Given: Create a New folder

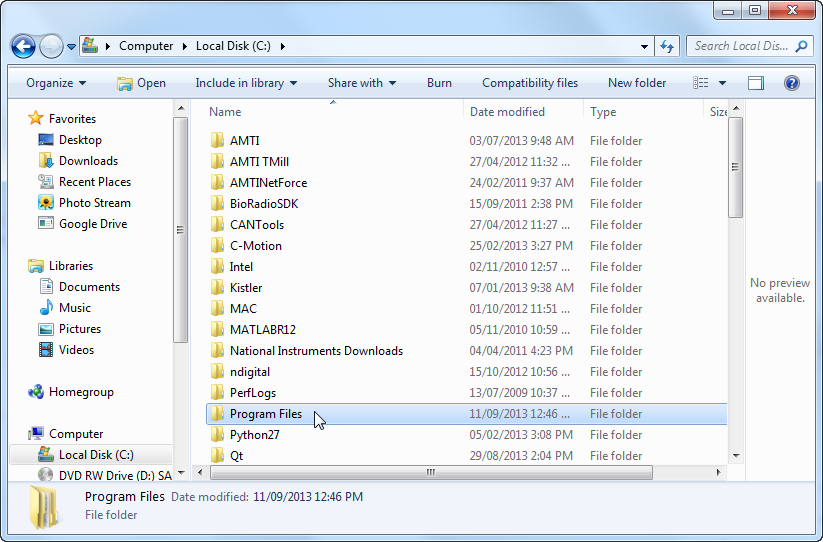Looking at the screenshot, I should pos(637,83).
